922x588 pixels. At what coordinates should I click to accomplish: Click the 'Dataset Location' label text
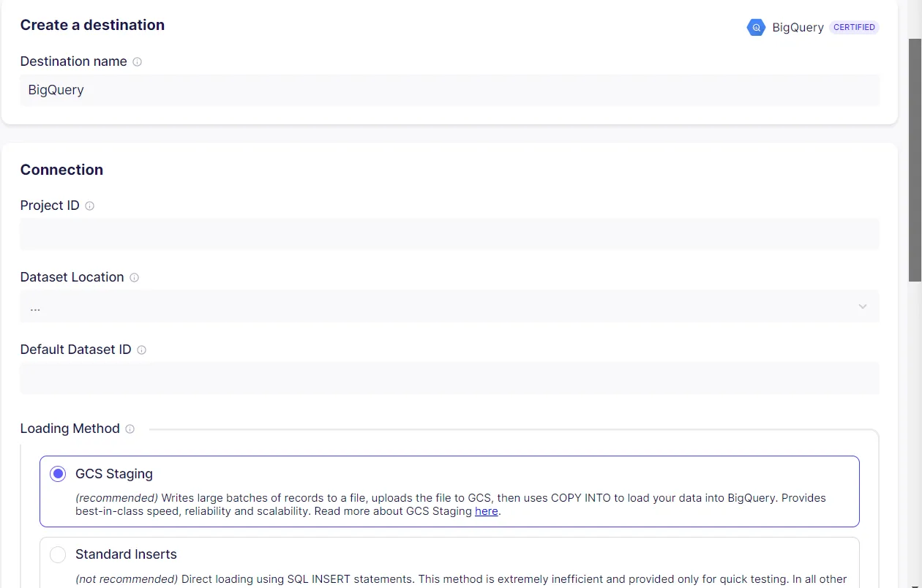click(x=72, y=277)
